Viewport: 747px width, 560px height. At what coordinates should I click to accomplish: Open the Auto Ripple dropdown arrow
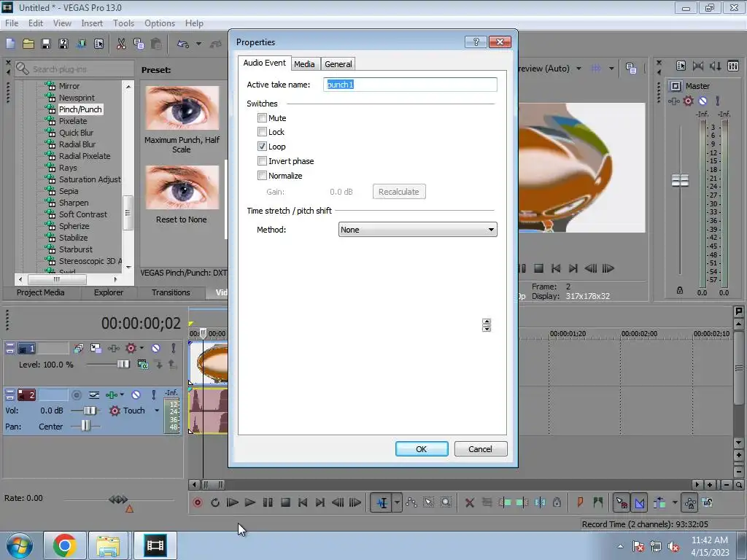point(675,502)
